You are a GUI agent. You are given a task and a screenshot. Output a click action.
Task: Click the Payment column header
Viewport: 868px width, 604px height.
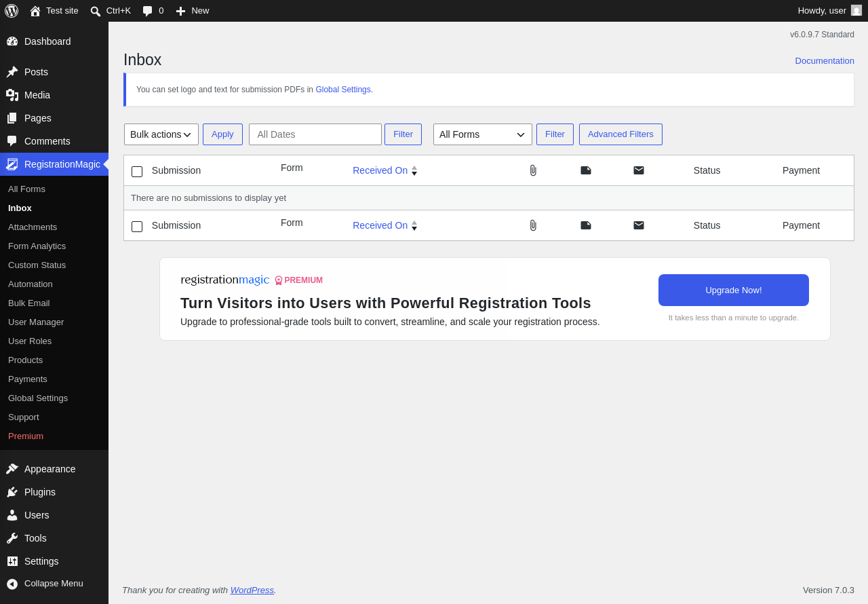pos(801,170)
